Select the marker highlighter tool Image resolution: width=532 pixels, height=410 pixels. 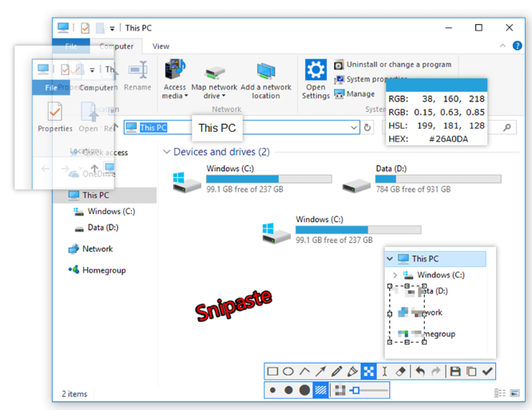(352, 372)
